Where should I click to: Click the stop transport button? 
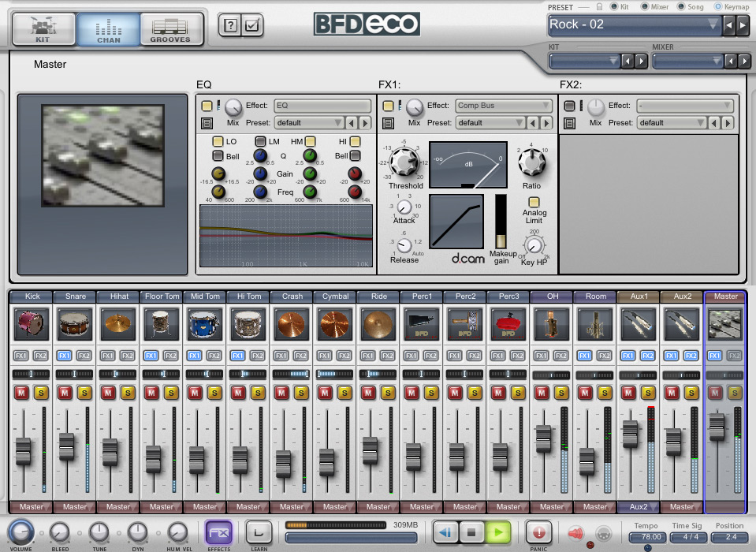coord(471,533)
